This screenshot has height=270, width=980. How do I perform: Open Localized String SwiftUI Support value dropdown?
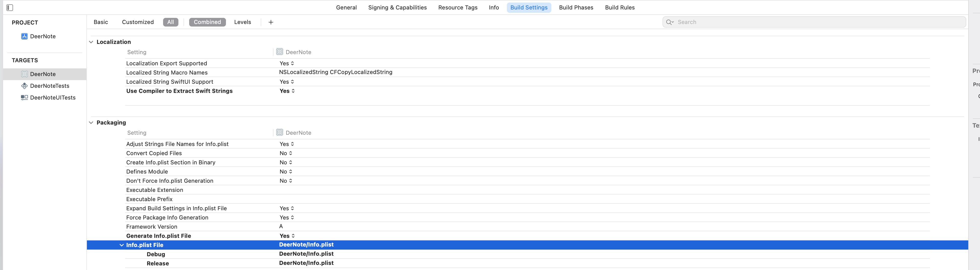coord(287,82)
